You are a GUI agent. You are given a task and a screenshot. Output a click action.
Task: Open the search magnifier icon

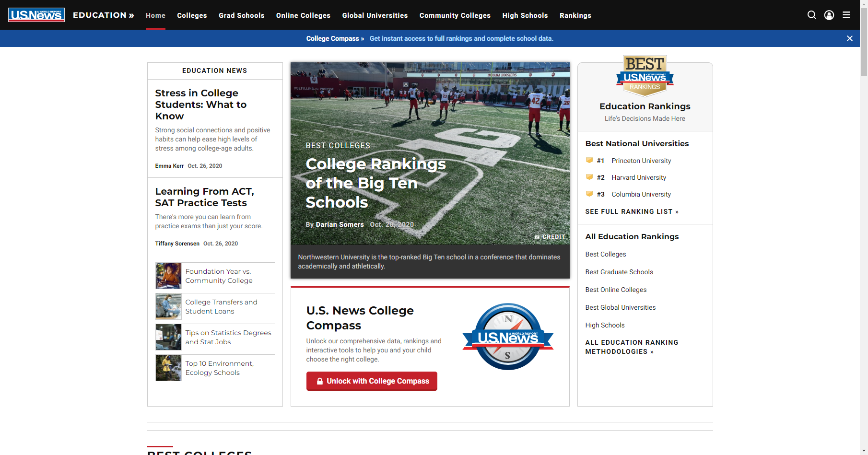(811, 15)
